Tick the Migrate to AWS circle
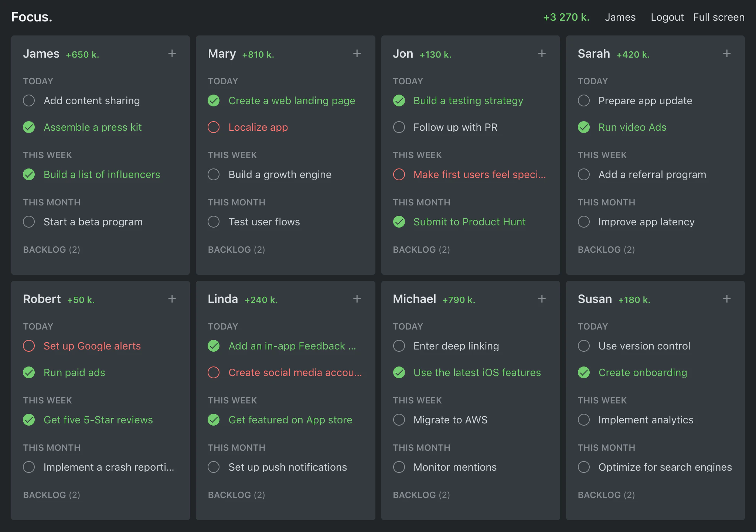This screenshot has width=756, height=532. point(399,420)
